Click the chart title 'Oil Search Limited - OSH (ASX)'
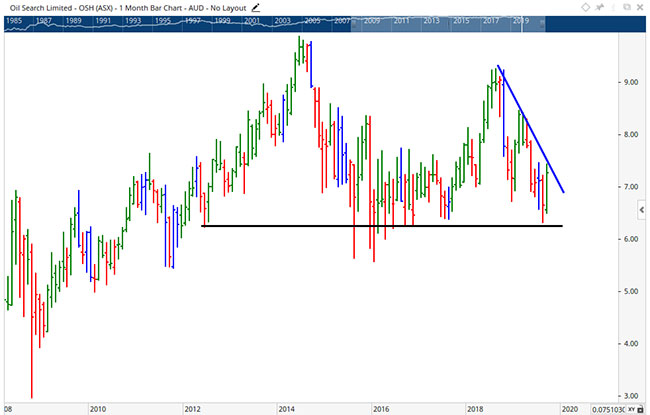 click(61, 8)
